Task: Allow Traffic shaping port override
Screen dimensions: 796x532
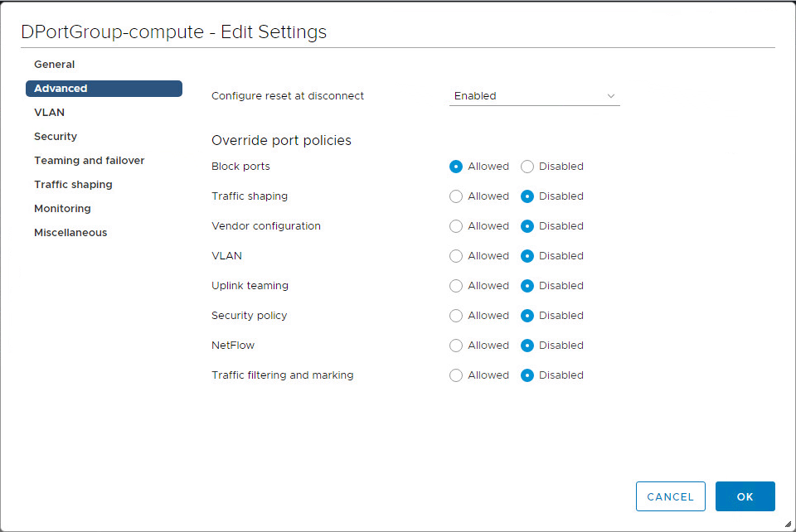Action: (456, 196)
